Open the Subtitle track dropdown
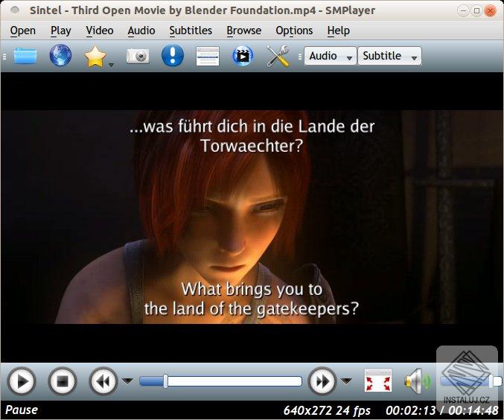The image size is (504, 420). tap(389, 56)
